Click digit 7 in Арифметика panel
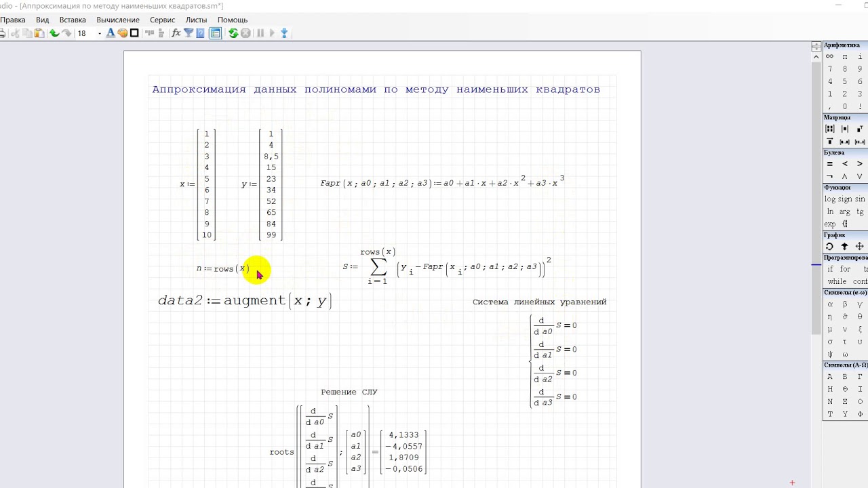868x488 pixels. pos(830,69)
